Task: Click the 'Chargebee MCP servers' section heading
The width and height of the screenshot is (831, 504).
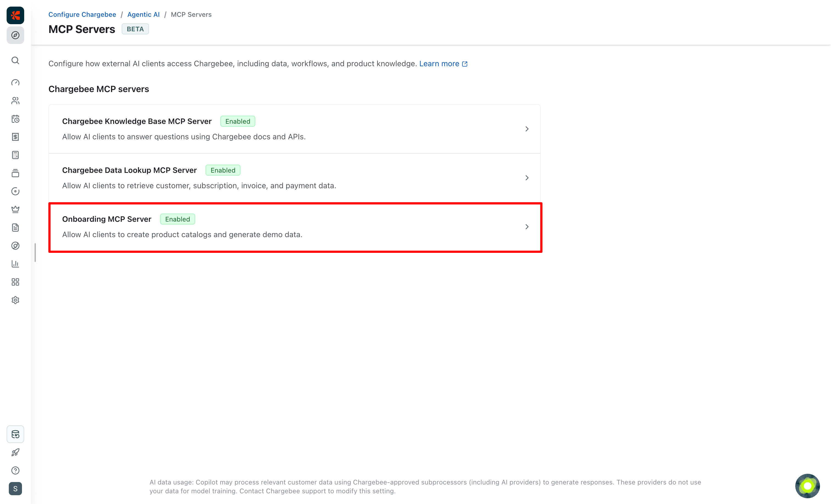Action: (x=98, y=89)
